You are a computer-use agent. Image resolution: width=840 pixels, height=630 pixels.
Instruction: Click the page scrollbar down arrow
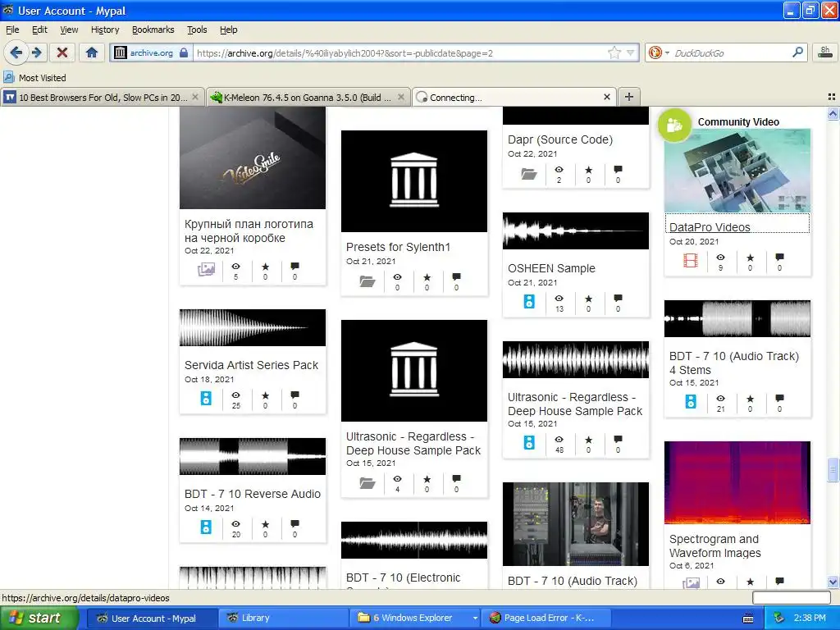(833, 582)
